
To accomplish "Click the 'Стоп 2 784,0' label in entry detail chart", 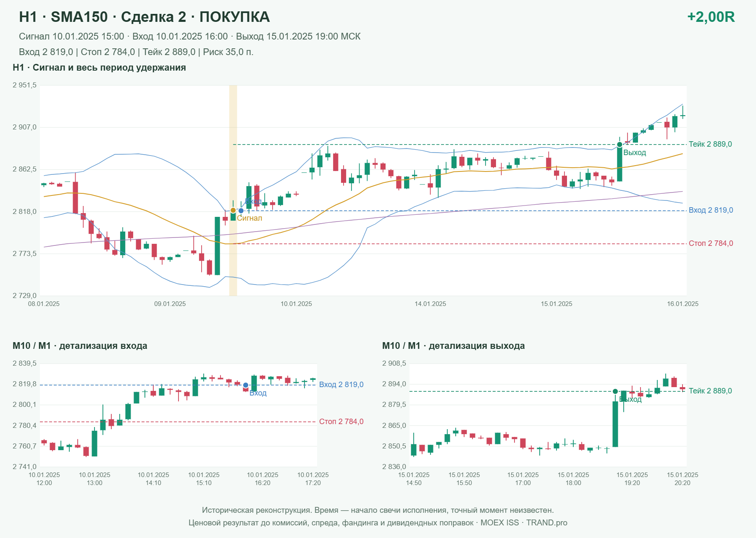I will tap(341, 422).
